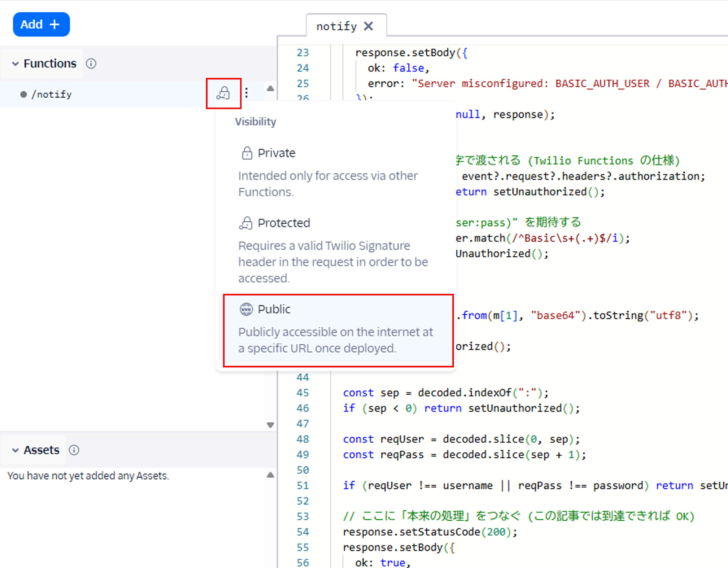The width and height of the screenshot is (728, 568).
Task: Set visibility to Protected
Action: tap(284, 223)
